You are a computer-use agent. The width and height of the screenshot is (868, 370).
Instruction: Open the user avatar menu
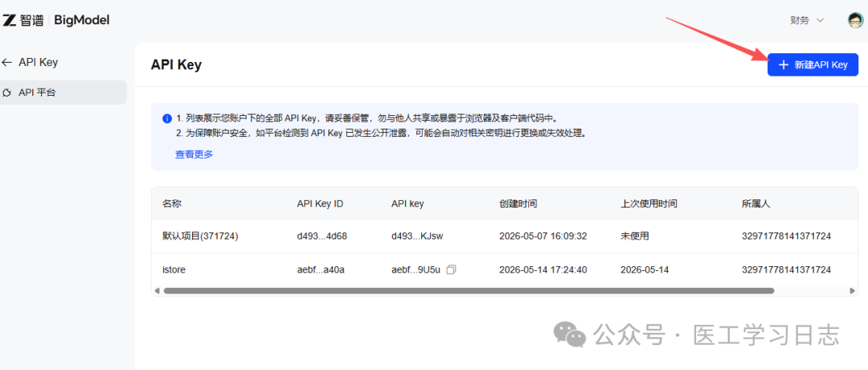click(856, 20)
